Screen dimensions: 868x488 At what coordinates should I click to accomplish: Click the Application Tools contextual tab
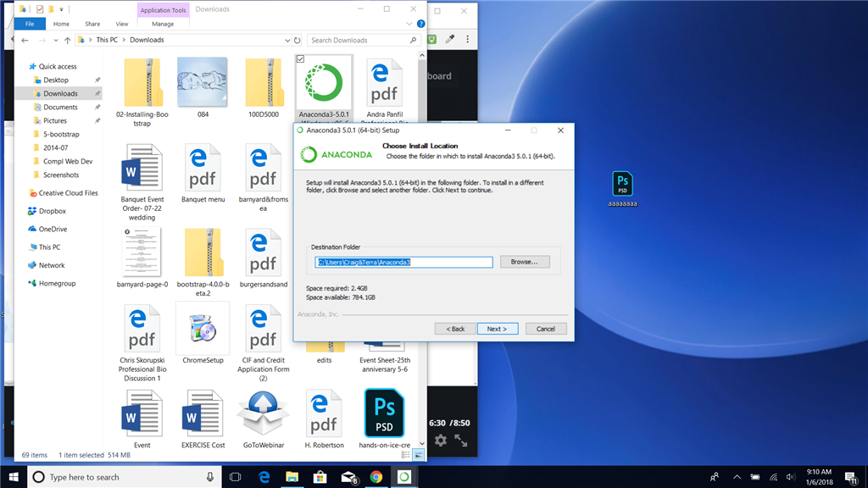pos(164,10)
